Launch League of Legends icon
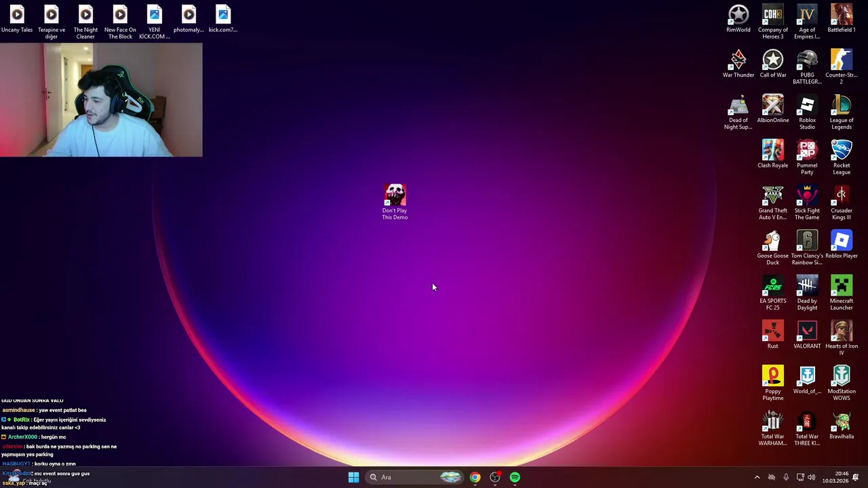The height and width of the screenshot is (488, 868). pyautogui.click(x=842, y=113)
